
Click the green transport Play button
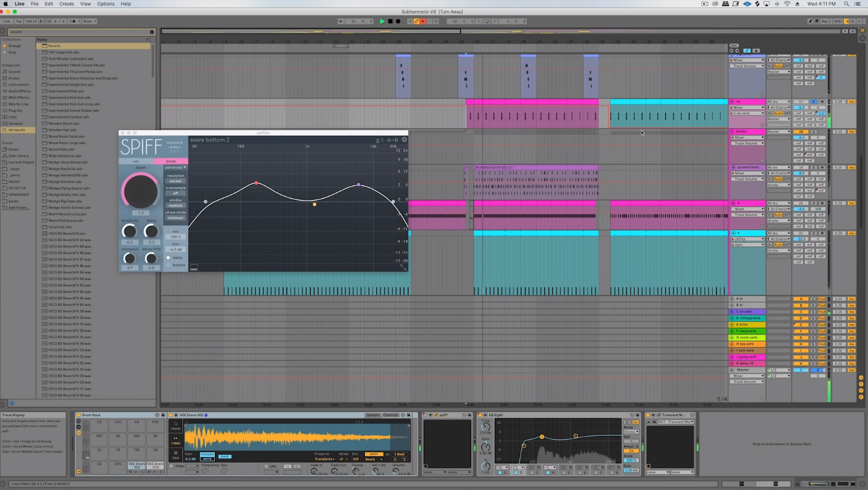382,21
